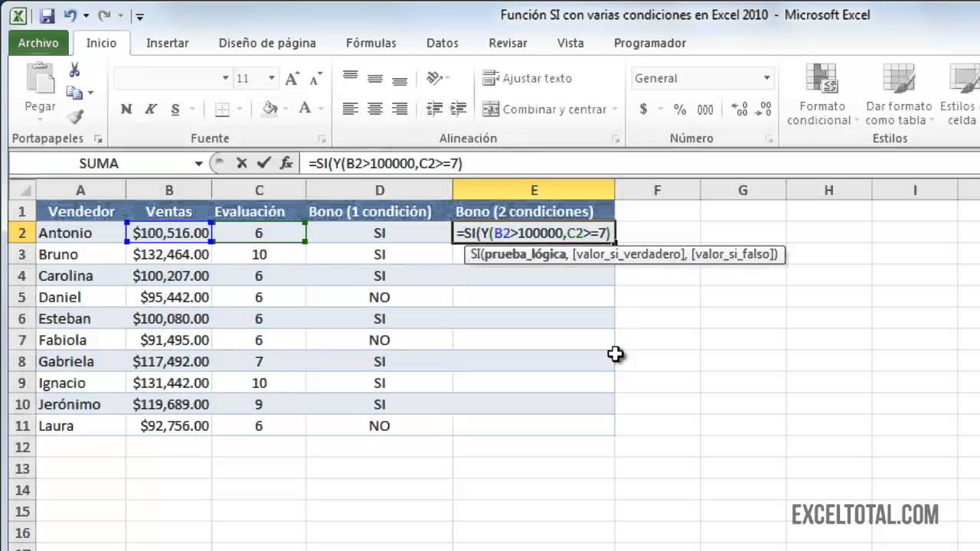Click in the formula bar text
Image resolution: width=980 pixels, height=551 pixels.
click(x=385, y=163)
